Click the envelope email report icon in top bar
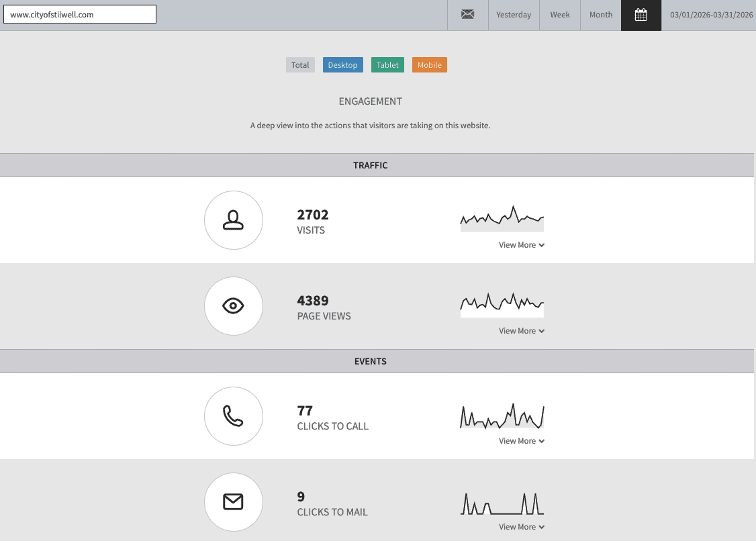 (468, 15)
